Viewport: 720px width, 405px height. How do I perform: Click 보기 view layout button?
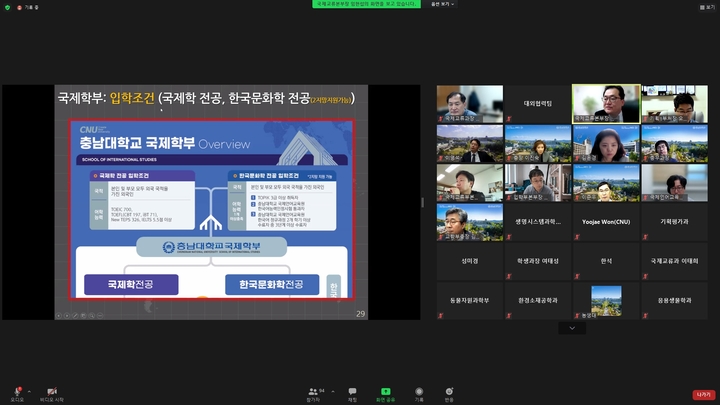(706, 7)
